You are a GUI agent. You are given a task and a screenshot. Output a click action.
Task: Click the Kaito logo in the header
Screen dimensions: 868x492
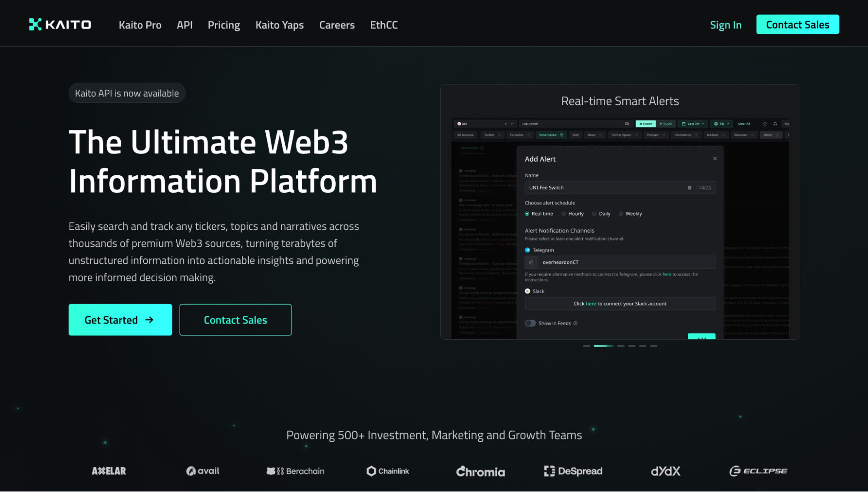(x=60, y=25)
